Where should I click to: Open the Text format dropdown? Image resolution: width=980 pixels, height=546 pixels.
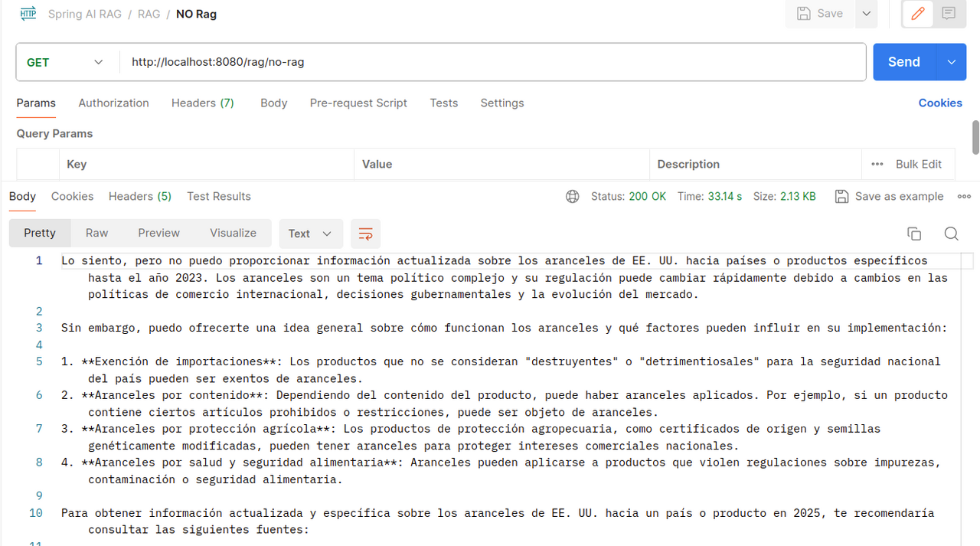tap(310, 234)
